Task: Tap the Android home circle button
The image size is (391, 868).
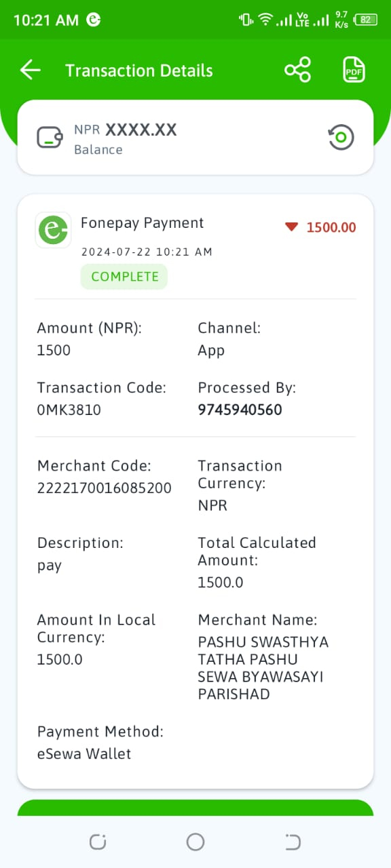Action: click(195, 842)
